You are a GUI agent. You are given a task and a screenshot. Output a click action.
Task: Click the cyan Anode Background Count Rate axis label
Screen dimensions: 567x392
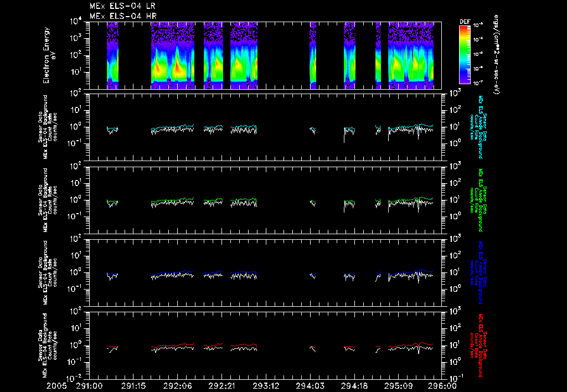coord(477,127)
